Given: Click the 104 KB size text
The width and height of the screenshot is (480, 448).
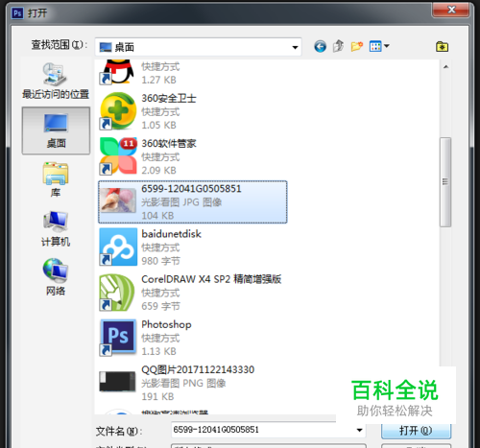Looking at the screenshot, I should pos(157,216).
